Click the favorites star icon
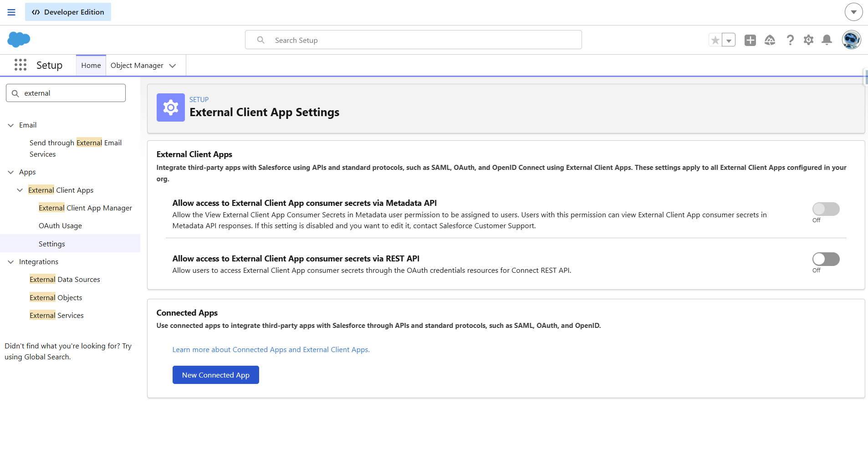This screenshot has height=465, width=868. tap(715, 40)
